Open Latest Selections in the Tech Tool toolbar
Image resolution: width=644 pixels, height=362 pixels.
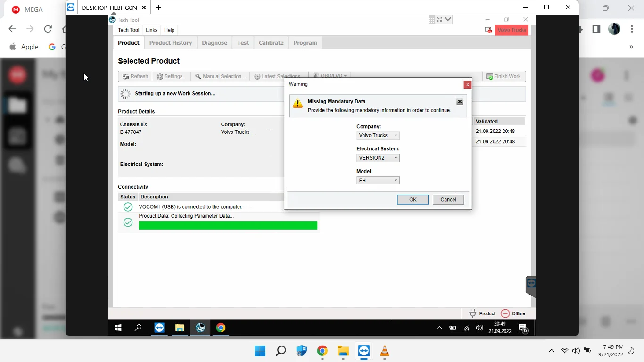[x=278, y=76]
